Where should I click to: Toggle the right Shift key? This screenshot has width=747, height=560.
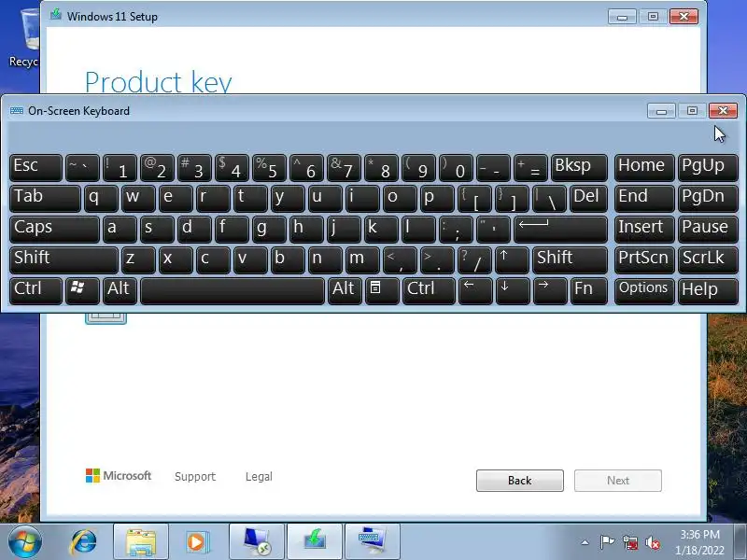coord(570,259)
